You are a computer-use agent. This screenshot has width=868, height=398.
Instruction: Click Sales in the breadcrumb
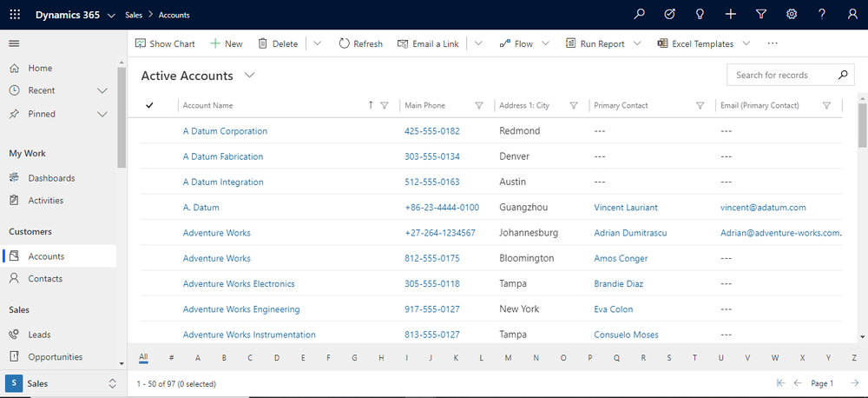pyautogui.click(x=134, y=15)
